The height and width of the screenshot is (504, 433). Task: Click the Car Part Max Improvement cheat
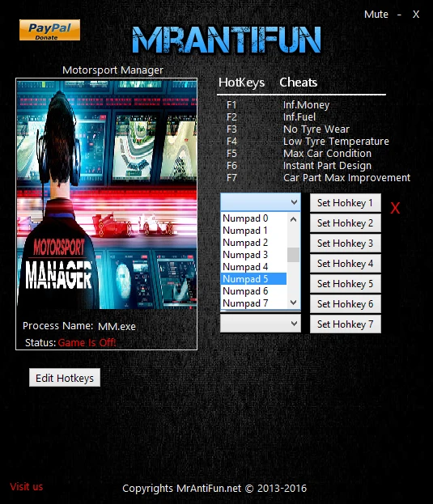[347, 178]
